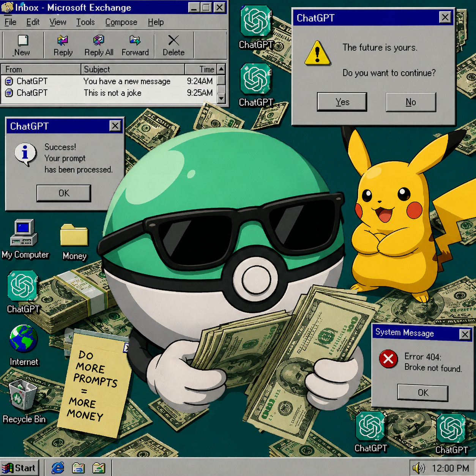
Task: Click the 'Do more prompts = more money' sticky note
Action: [x=95, y=384]
